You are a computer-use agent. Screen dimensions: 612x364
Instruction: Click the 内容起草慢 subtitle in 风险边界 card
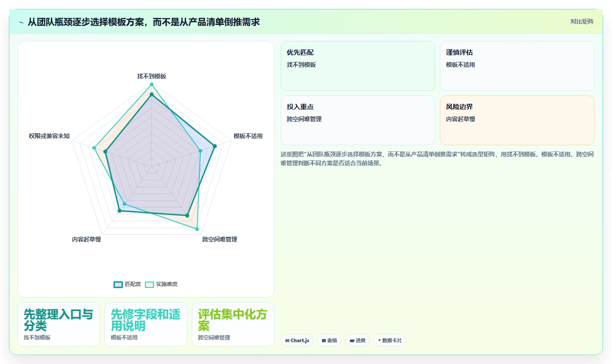(x=461, y=119)
